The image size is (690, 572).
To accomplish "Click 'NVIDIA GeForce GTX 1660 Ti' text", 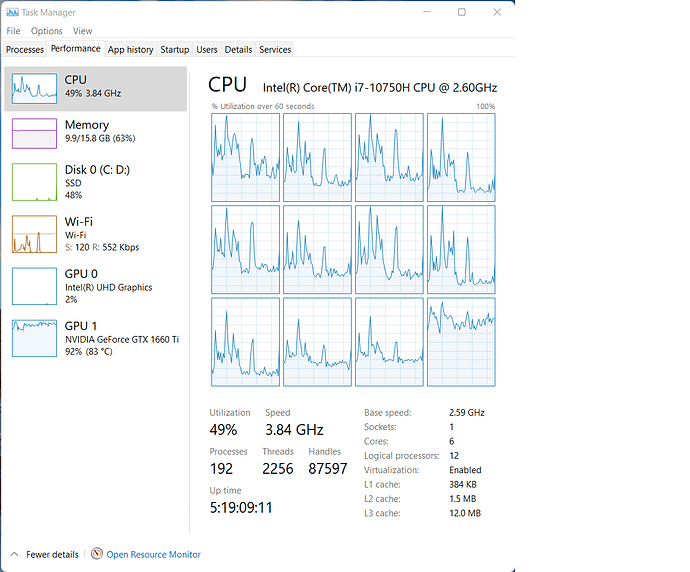I will coord(122,339).
